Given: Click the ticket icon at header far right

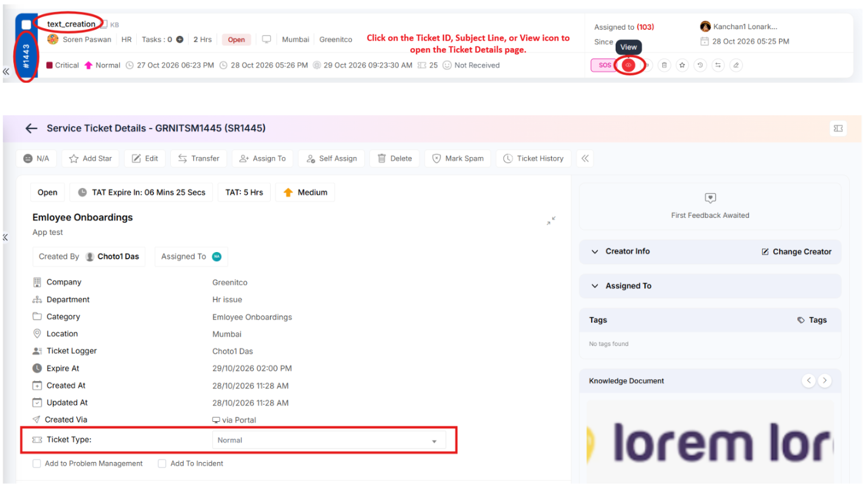Looking at the screenshot, I should coord(838,128).
